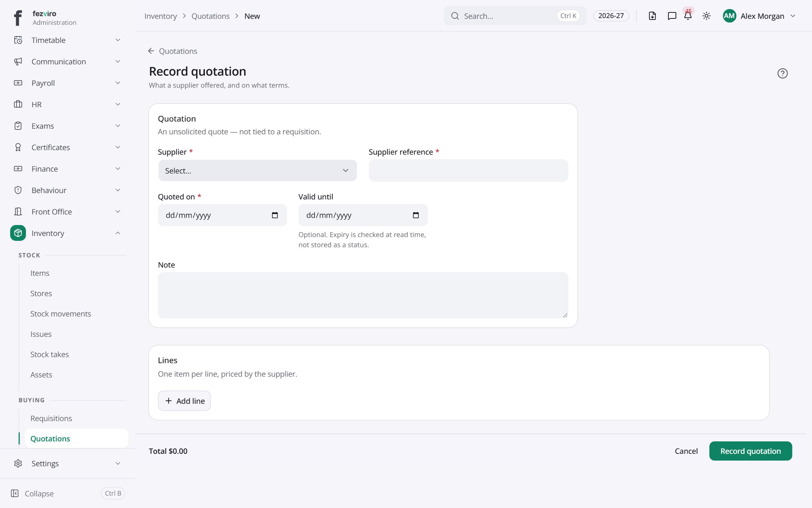This screenshot has width=812, height=508.
Task: Toggle the light/dark theme sun icon
Action: [706, 16]
